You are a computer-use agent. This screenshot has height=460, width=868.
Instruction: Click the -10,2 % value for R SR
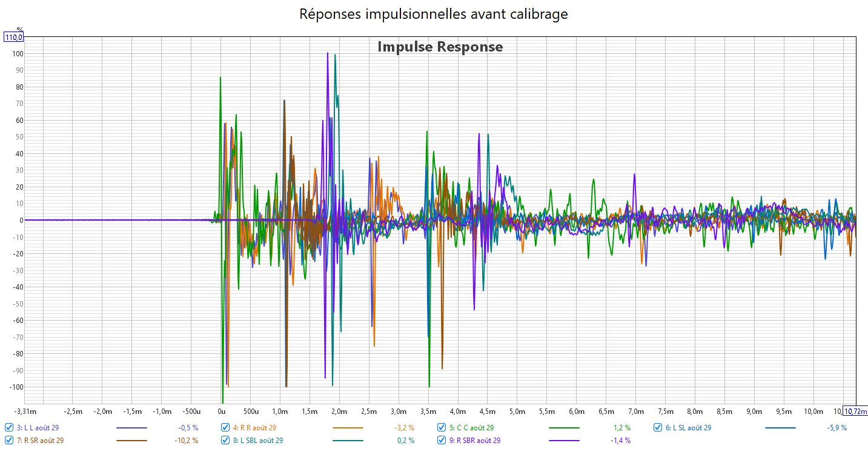point(186,441)
